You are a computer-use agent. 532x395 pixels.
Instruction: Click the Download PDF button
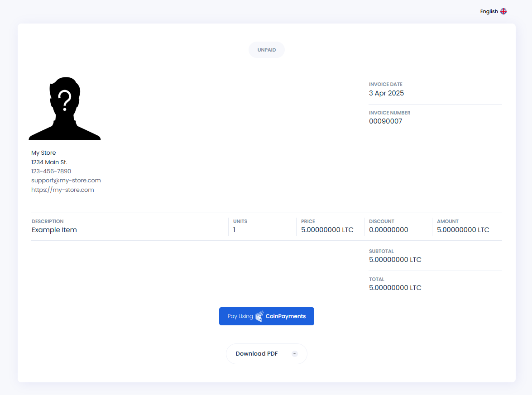257,353
